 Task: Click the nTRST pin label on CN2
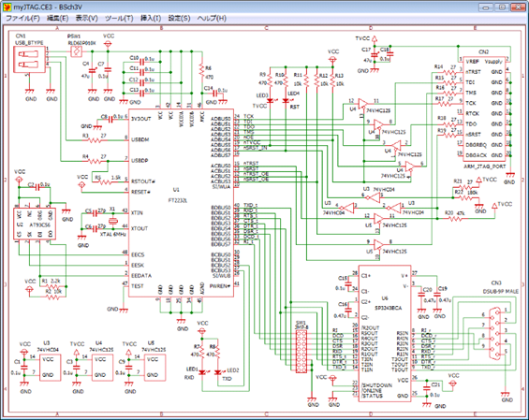473,72
